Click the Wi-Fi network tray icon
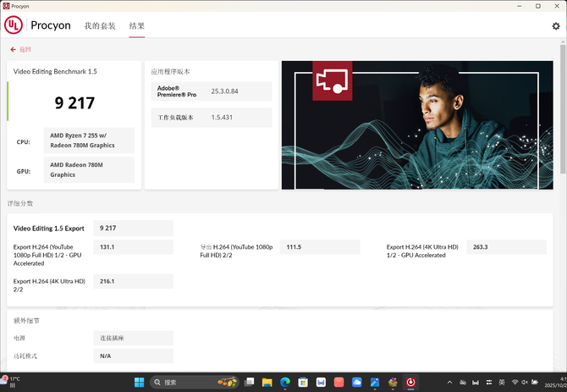Image resolution: width=567 pixels, height=392 pixels. point(515,382)
